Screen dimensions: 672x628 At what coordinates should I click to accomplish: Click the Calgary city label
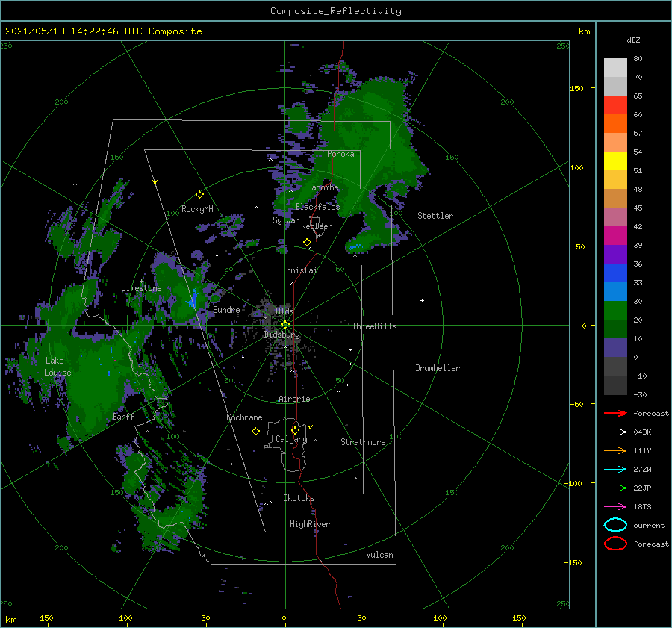click(x=291, y=439)
